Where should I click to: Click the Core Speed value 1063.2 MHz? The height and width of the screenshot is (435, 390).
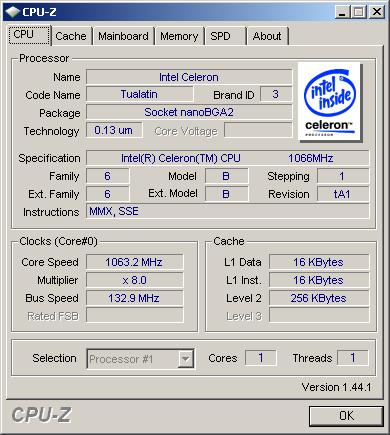tap(135, 262)
